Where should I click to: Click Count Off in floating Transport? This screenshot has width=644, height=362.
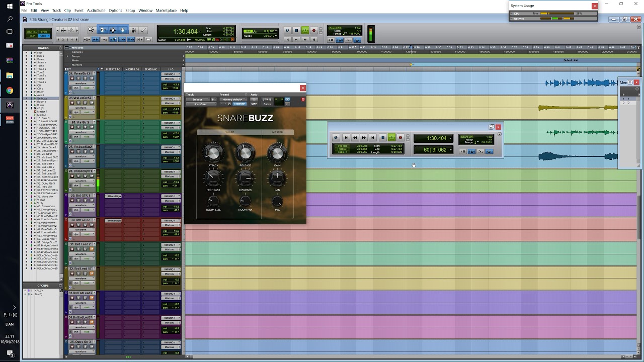pos(467,137)
